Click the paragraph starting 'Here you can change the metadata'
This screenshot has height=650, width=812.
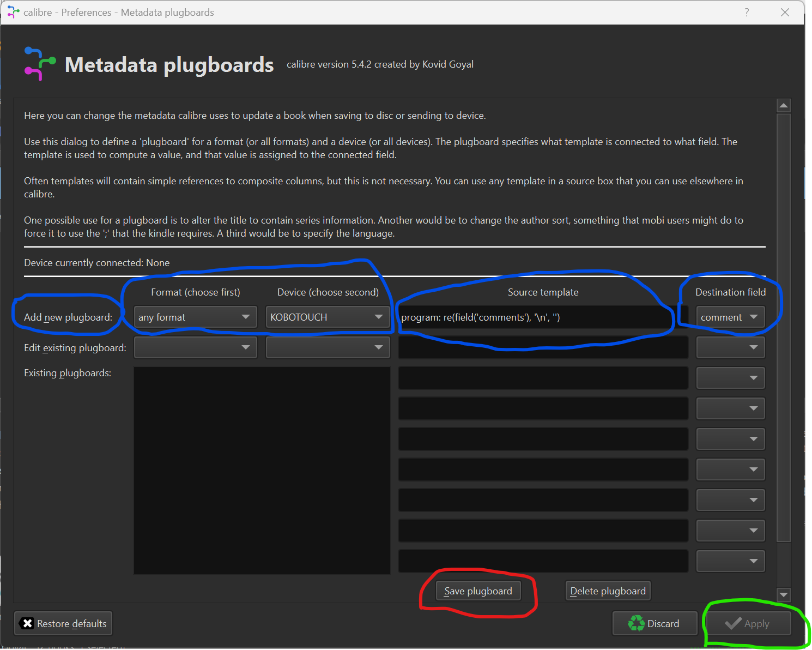pyautogui.click(x=255, y=115)
